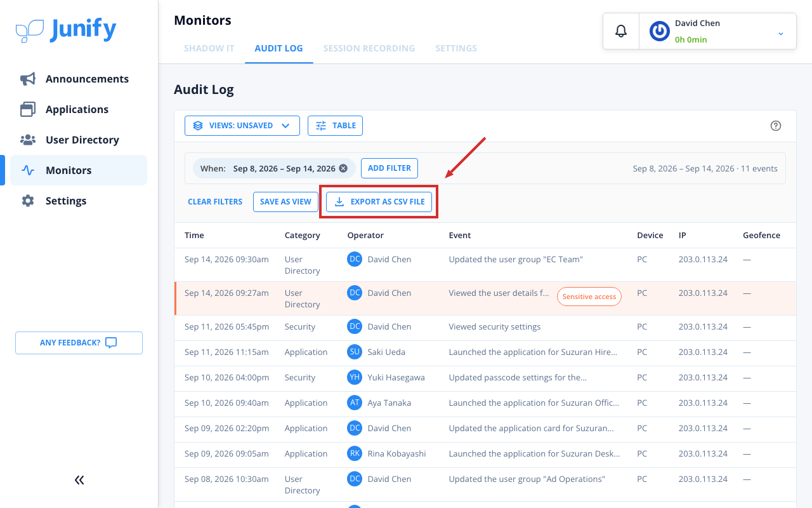The height and width of the screenshot is (508, 812).
Task: Click event 'Updated the user group "Ad Operations"'
Action: (527, 479)
